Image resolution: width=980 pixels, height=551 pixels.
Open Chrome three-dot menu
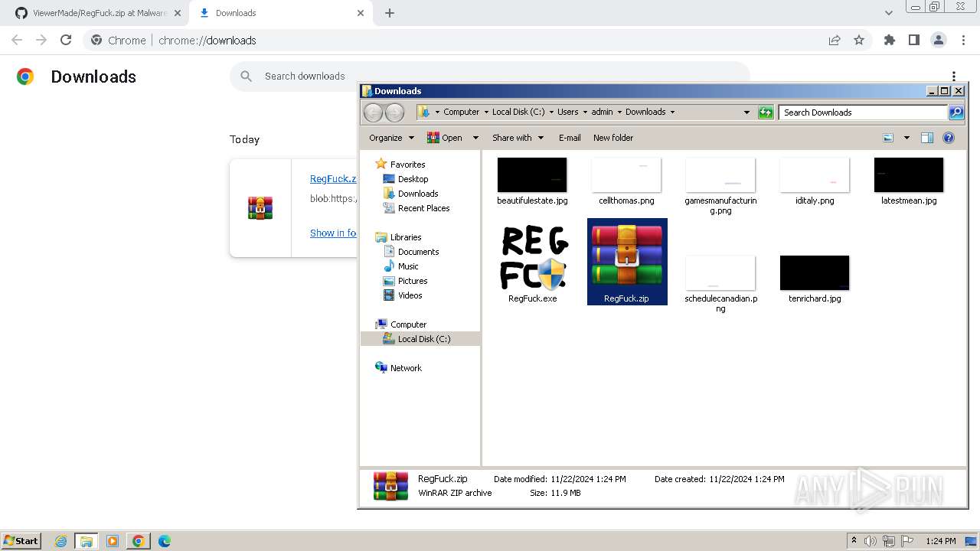click(962, 40)
